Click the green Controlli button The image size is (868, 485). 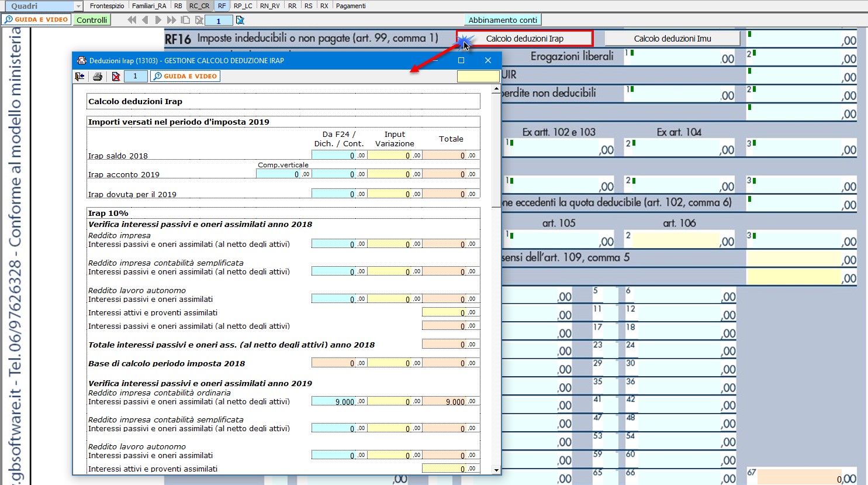point(92,20)
